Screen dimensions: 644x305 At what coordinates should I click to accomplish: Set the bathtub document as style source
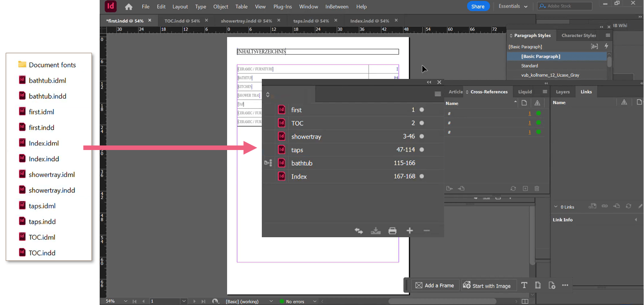268,163
